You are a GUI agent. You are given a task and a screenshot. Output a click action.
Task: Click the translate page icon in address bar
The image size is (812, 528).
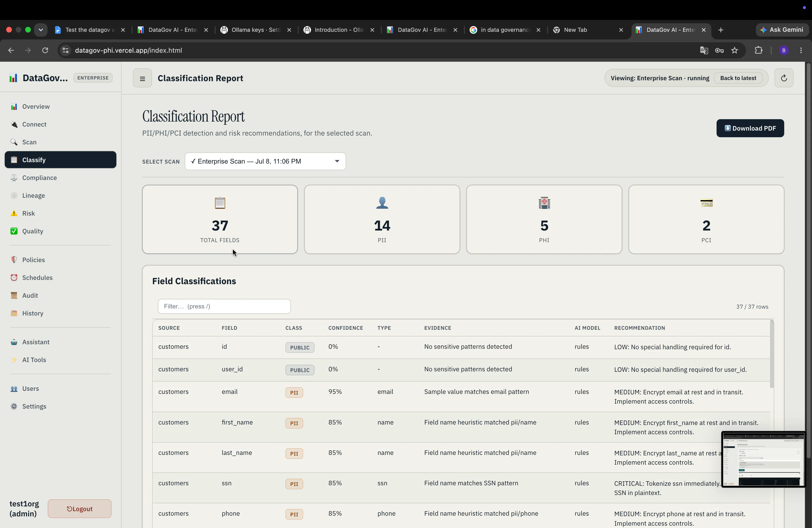(704, 50)
